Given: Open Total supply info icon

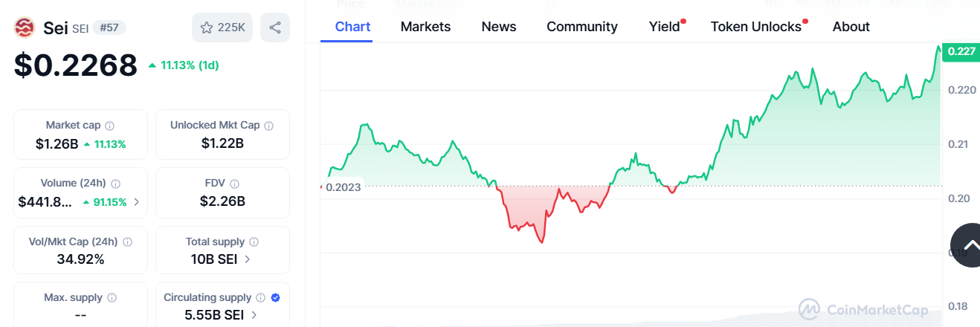Looking at the screenshot, I should coord(254,242).
